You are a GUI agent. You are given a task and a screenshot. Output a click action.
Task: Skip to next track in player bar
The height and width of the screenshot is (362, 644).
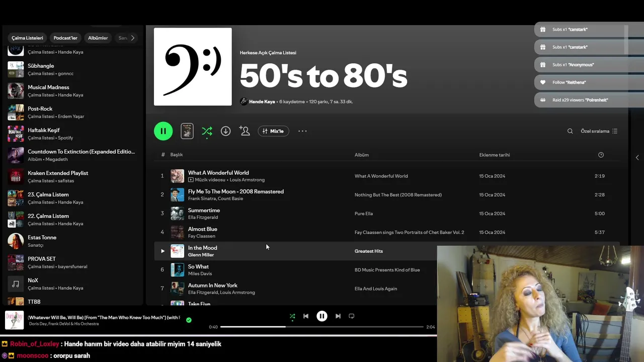click(x=338, y=316)
